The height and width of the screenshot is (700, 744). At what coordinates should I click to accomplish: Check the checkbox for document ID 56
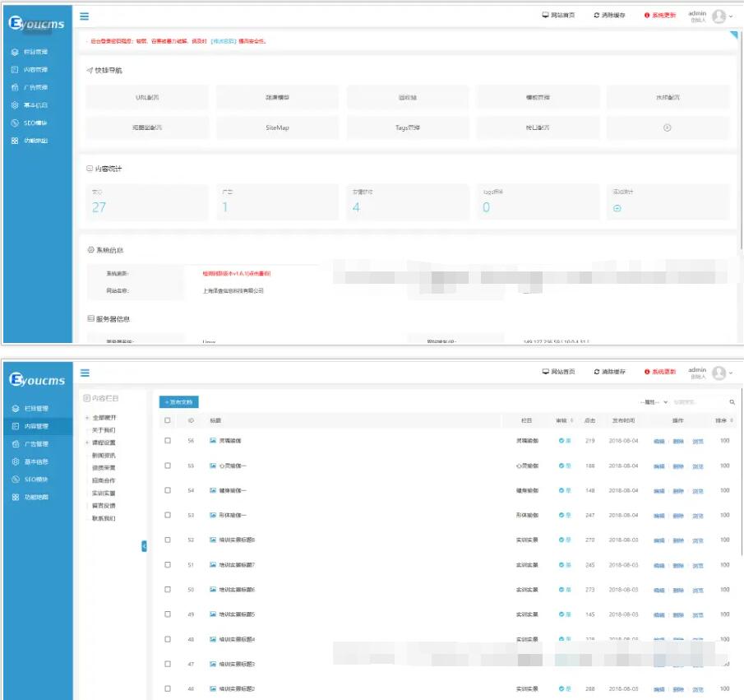[x=168, y=441]
